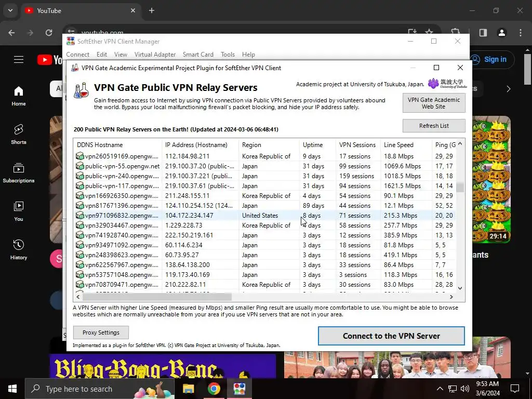Show hidden system tray icons

(440, 389)
